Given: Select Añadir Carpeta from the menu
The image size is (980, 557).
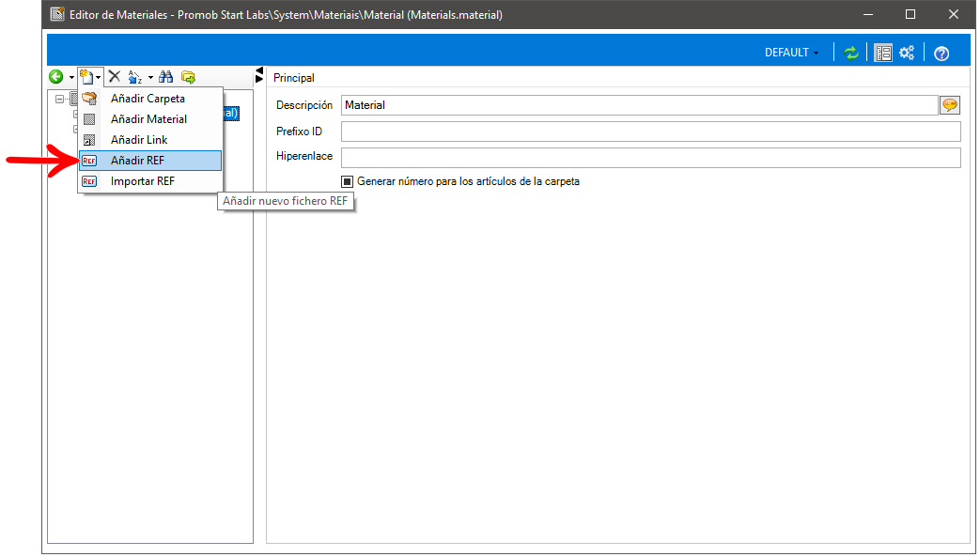Looking at the screenshot, I should tap(150, 98).
